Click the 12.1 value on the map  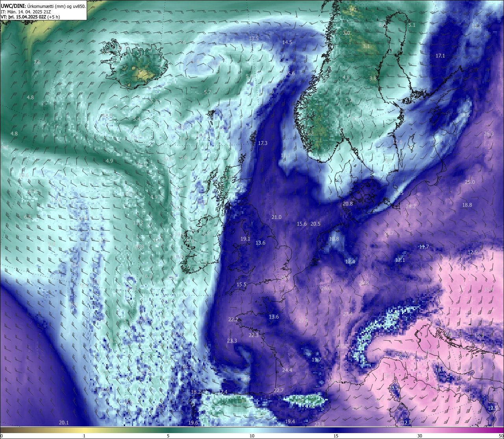coord(400,260)
